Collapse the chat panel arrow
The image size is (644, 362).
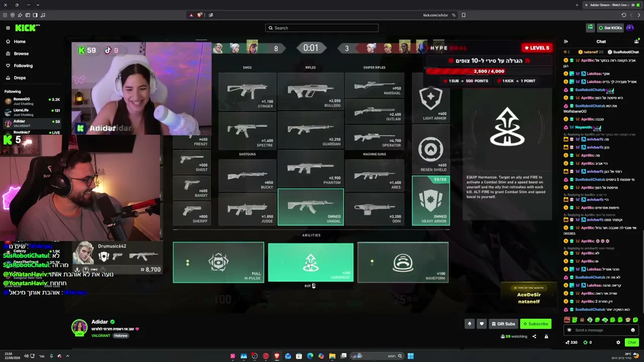(566, 42)
